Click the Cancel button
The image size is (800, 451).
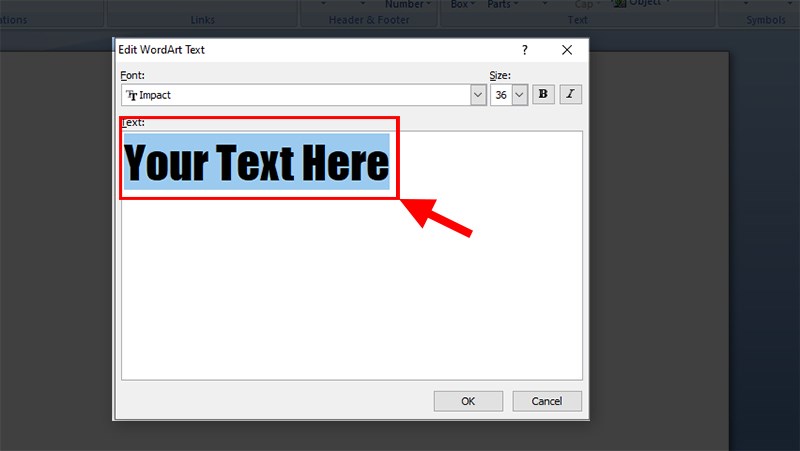[547, 401]
